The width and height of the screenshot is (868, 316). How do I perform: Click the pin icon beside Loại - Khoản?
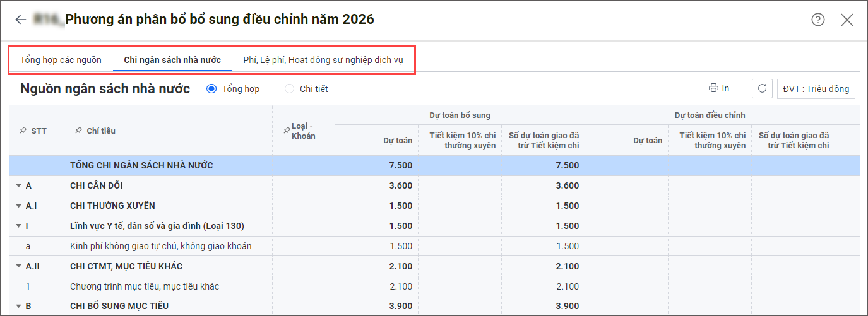click(287, 130)
